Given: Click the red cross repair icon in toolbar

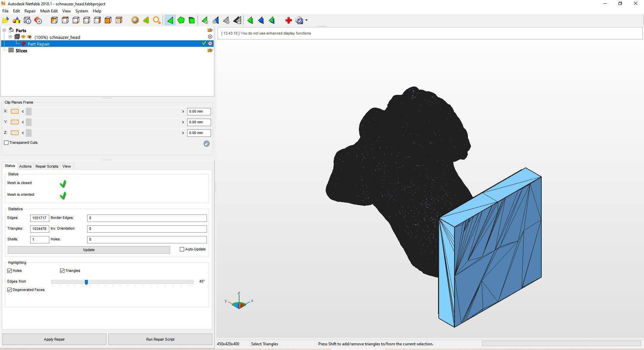Looking at the screenshot, I should [x=288, y=20].
